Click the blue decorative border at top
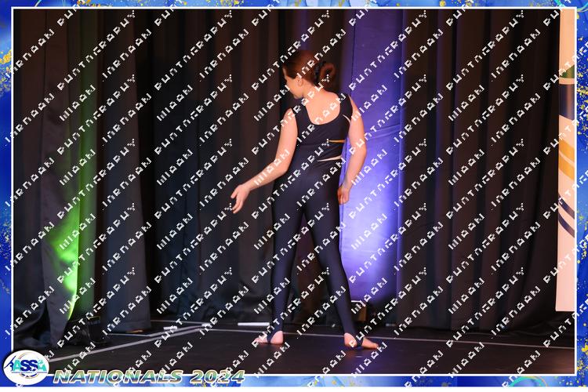 294,4
